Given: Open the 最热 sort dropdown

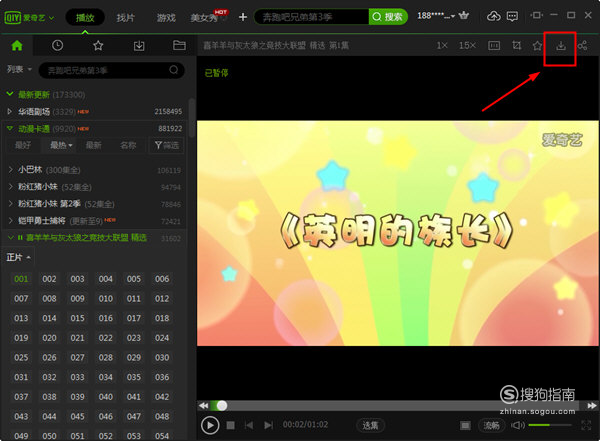Looking at the screenshot, I should pyautogui.click(x=61, y=145).
